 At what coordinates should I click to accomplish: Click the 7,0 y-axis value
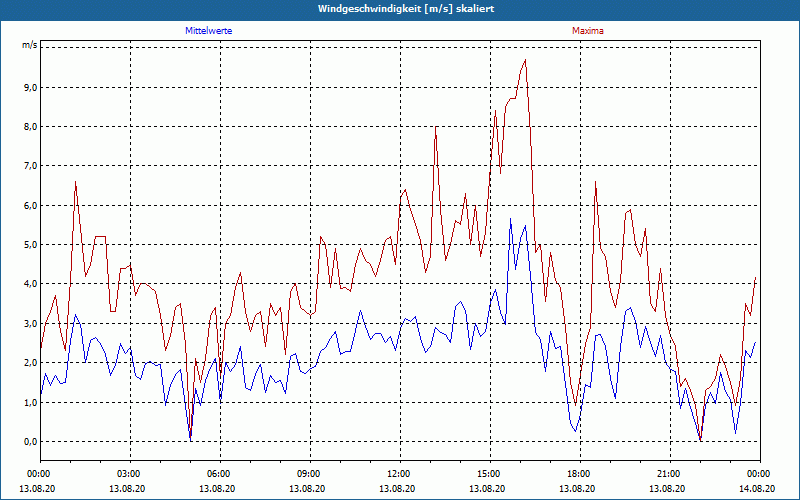coord(30,166)
